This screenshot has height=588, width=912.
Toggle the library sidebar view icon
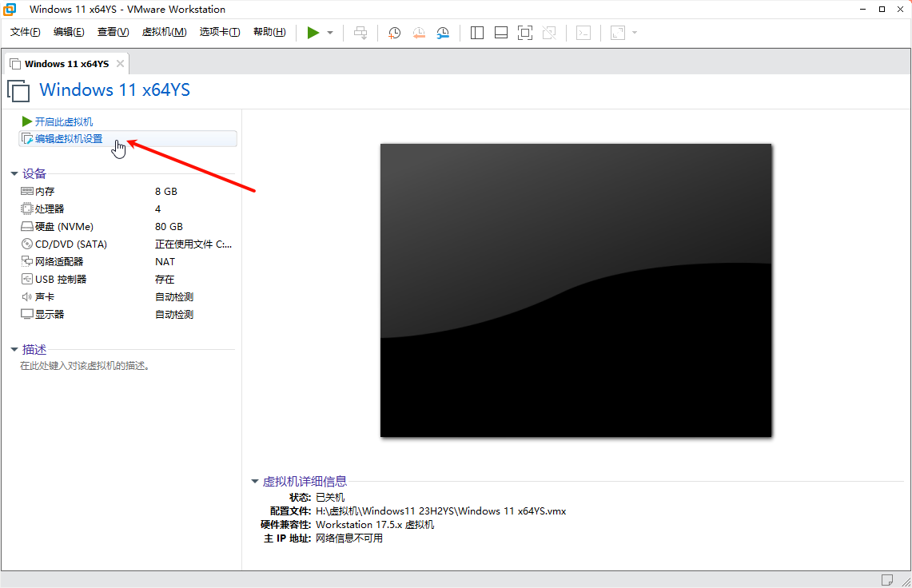click(x=477, y=33)
